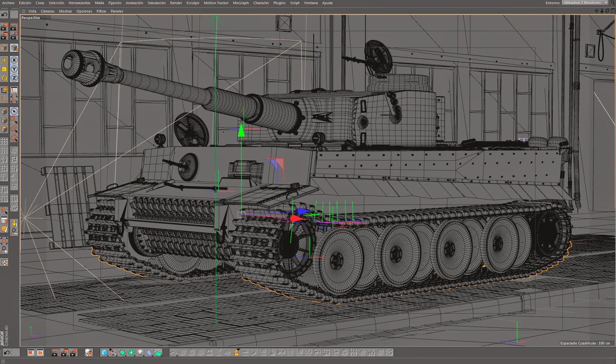
Task: Click the Undo arrow icon
Action: (4, 14)
